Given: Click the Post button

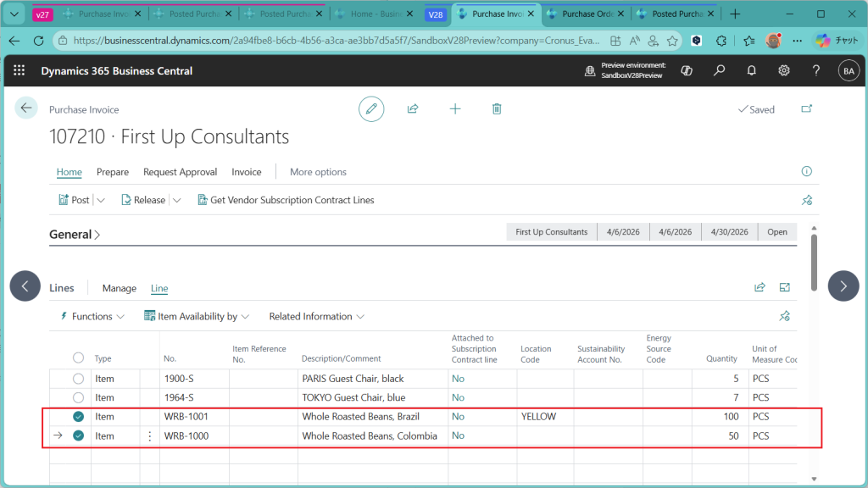Looking at the screenshot, I should tap(74, 200).
